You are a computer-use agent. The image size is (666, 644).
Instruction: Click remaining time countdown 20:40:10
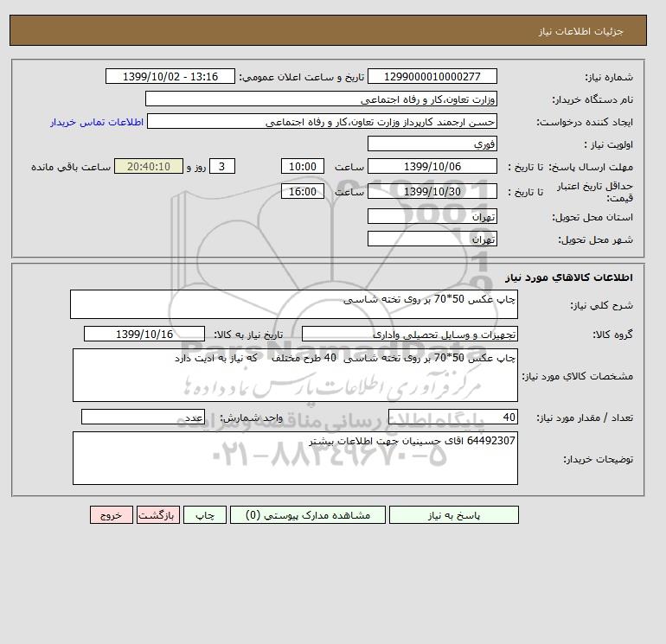point(149,167)
